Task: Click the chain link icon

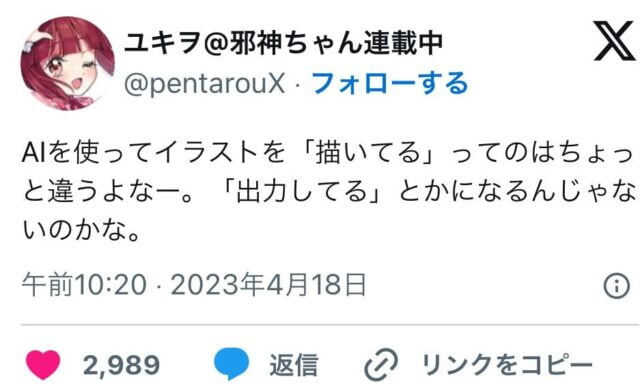Action: click(x=380, y=365)
